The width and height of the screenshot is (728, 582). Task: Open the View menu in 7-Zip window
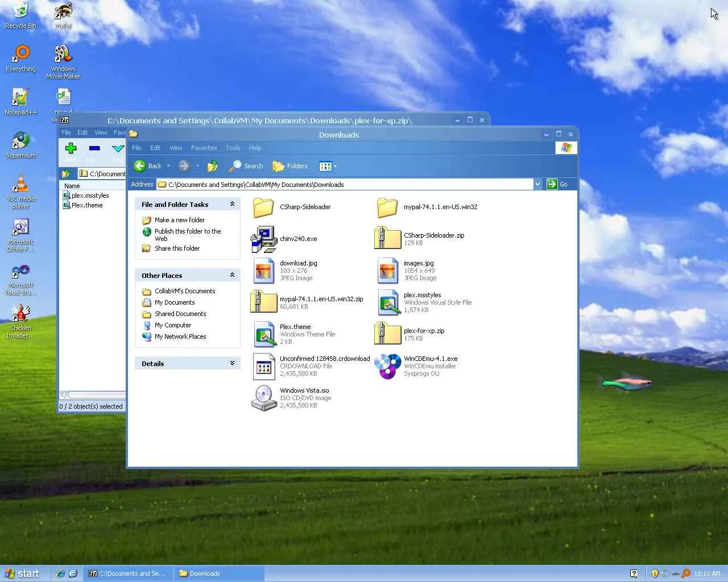point(101,132)
